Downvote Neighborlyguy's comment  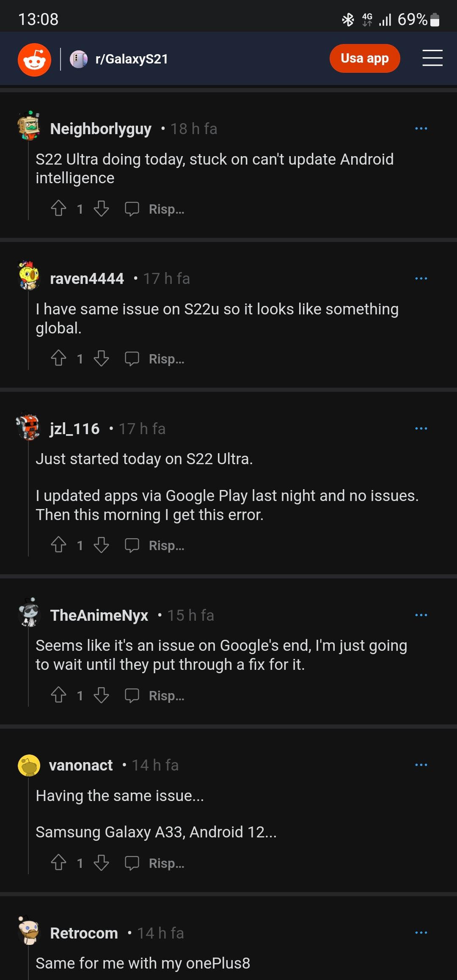[102, 209]
